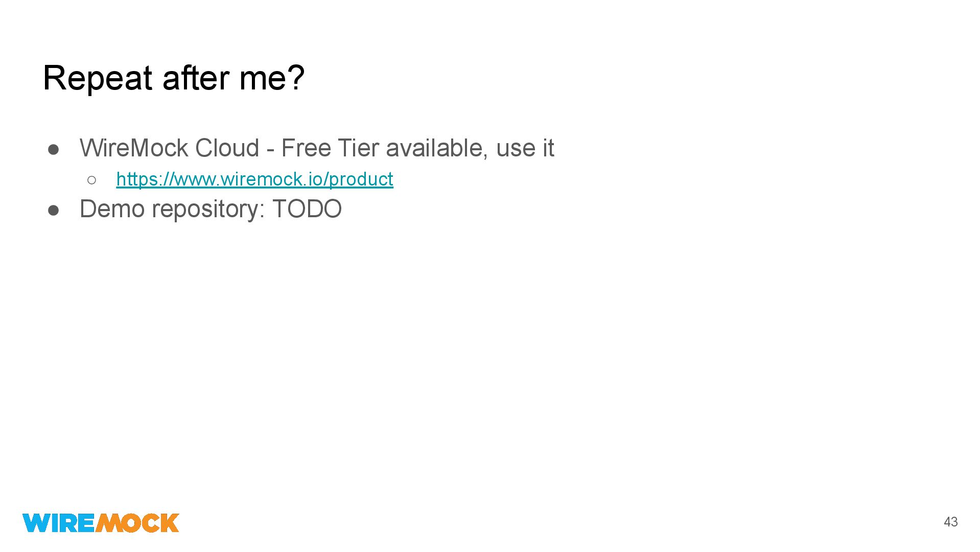This screenshot has height=552, width=980.
Task: Click the words 'after me' in the title
Action: point(220,78)
